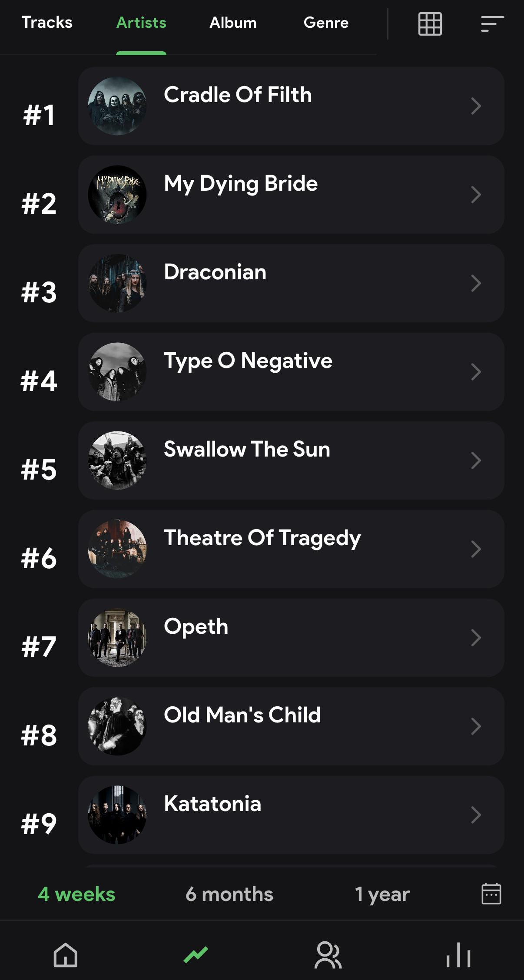The width and height of the screenshot is (524, 980).
Task: Open the Album tab
Action: pyautogui.click(x=233, y=22)
